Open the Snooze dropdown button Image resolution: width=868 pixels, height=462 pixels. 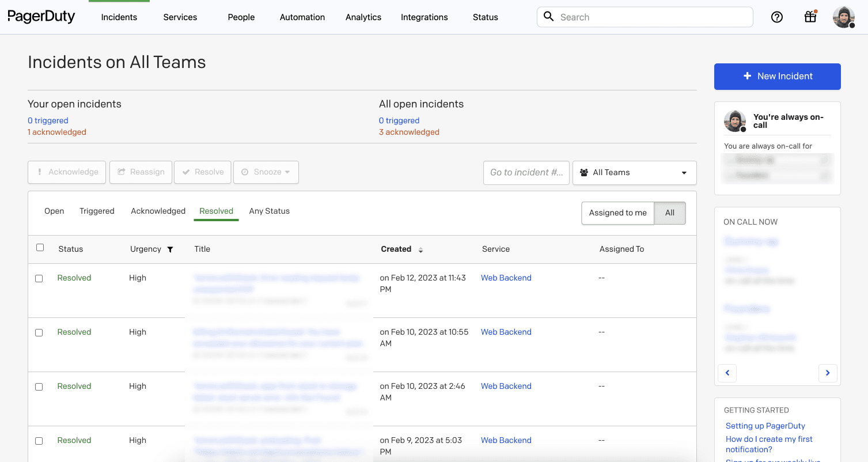coord(266,172)
